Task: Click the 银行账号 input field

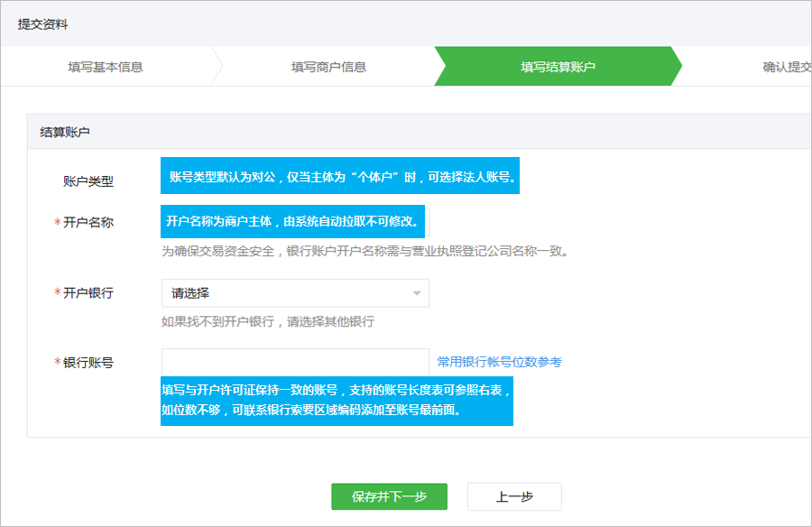Action: (x=295, y=362)
